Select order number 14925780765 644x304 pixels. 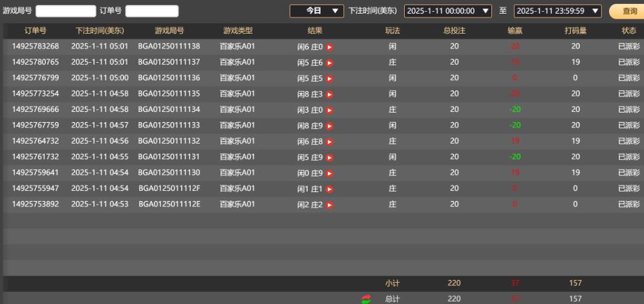(x=36, y=62)
